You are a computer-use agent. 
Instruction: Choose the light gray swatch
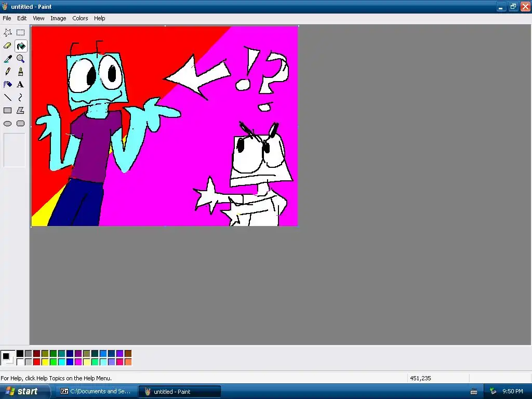tap(29, 362)
